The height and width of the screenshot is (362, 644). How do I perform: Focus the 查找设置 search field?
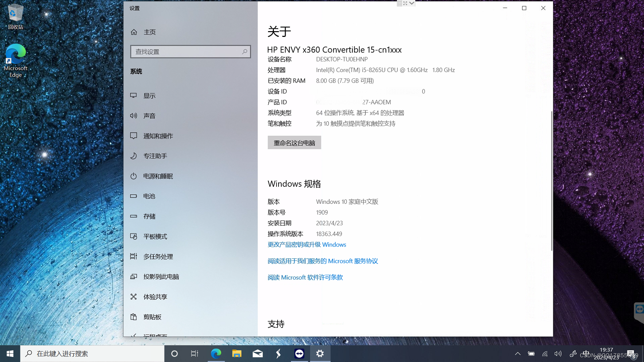coord(190,51)
